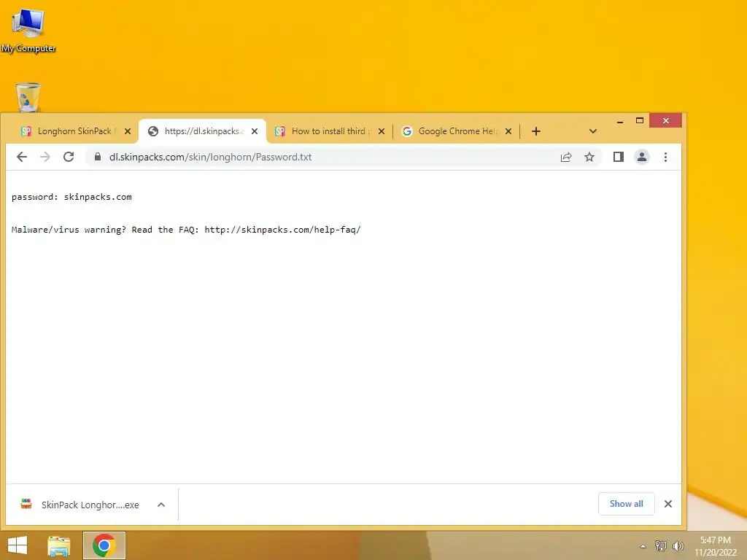Viewport: 747px width, 560px height.
Task: Click the 5:47 PM clock and date
Action: (x=715, y=546)
